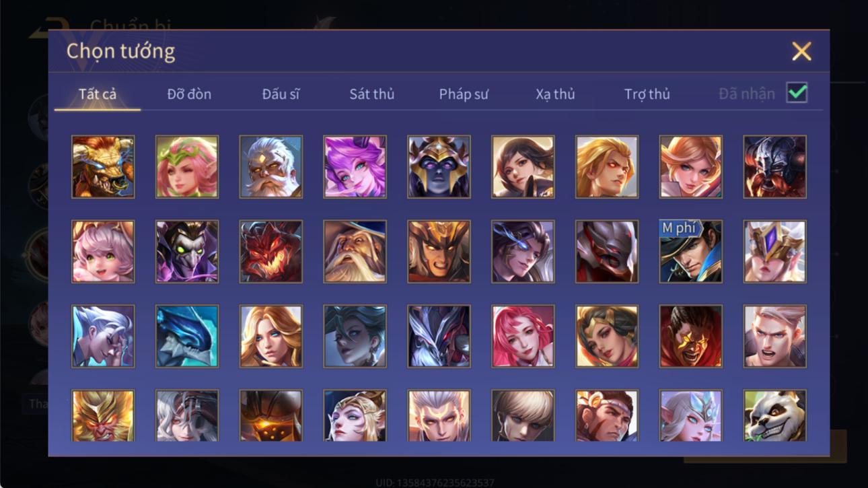Choose the pink-haired elf hero with leaf crown
The image size is (868, 488).
click(187, 167)
